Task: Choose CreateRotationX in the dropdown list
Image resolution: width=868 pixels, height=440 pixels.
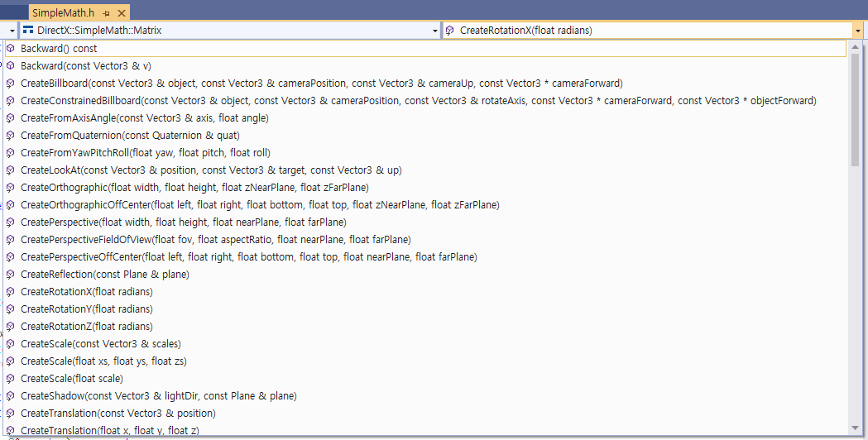Action: 425,291
